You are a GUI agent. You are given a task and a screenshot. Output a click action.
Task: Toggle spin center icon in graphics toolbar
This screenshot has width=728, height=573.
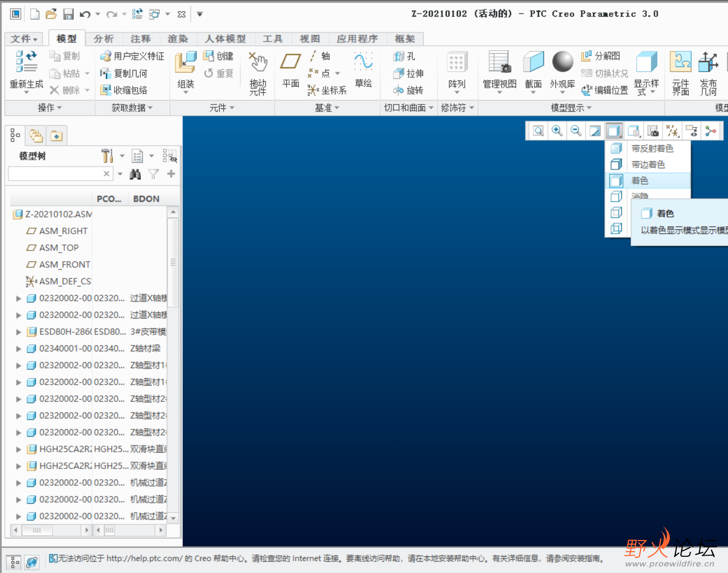click(711, 131)
